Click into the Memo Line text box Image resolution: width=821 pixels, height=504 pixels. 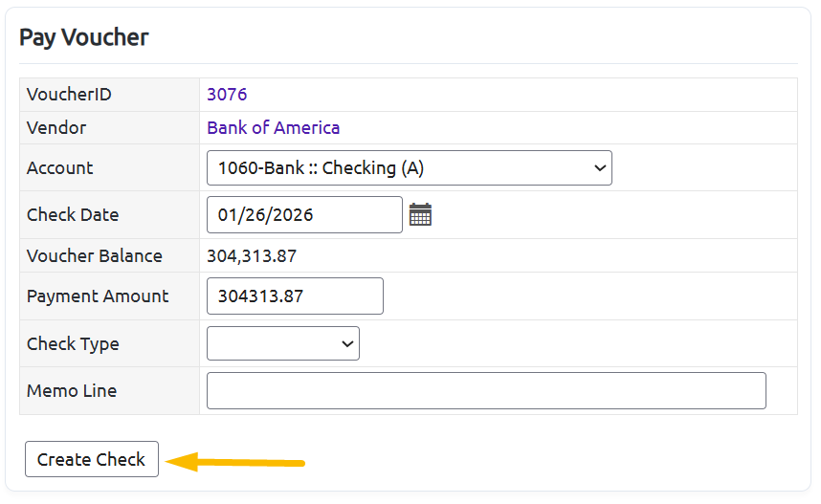pos(486,390)
